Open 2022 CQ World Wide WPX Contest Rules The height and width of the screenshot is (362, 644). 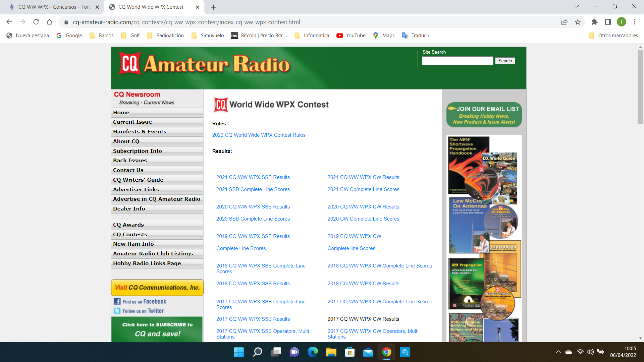click(259, 135)
